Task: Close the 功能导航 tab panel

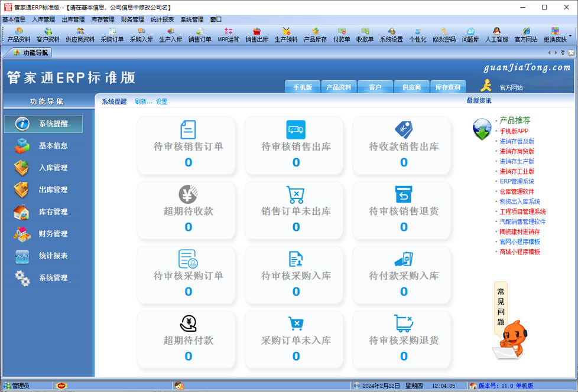Action: [x=571, y=53]
